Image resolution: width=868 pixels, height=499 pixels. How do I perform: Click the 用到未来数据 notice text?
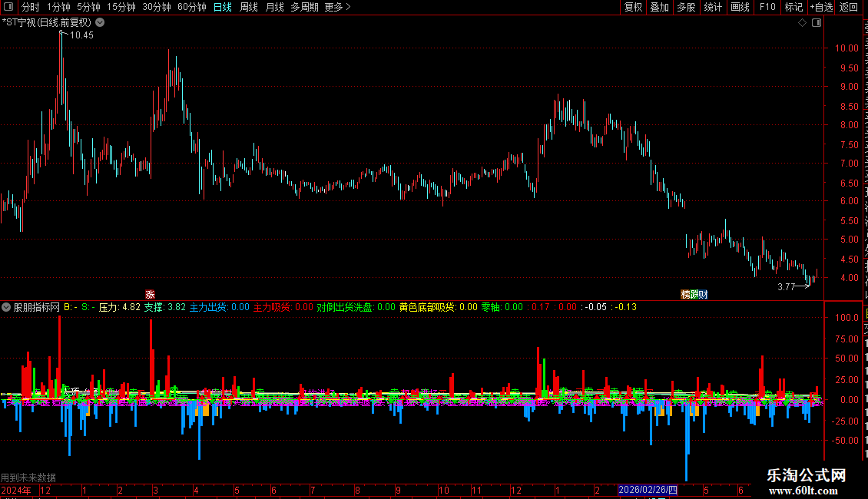pos(28,478)
